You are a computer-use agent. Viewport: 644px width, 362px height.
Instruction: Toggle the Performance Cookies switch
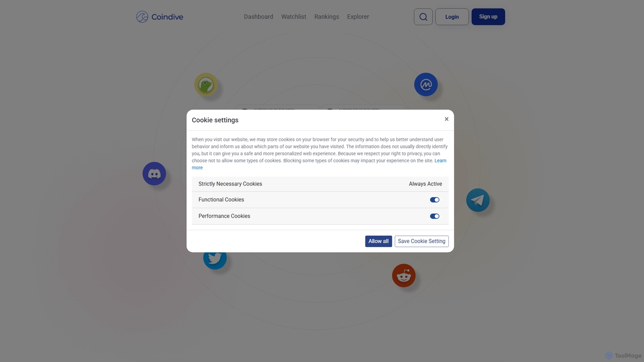(435, 216)
